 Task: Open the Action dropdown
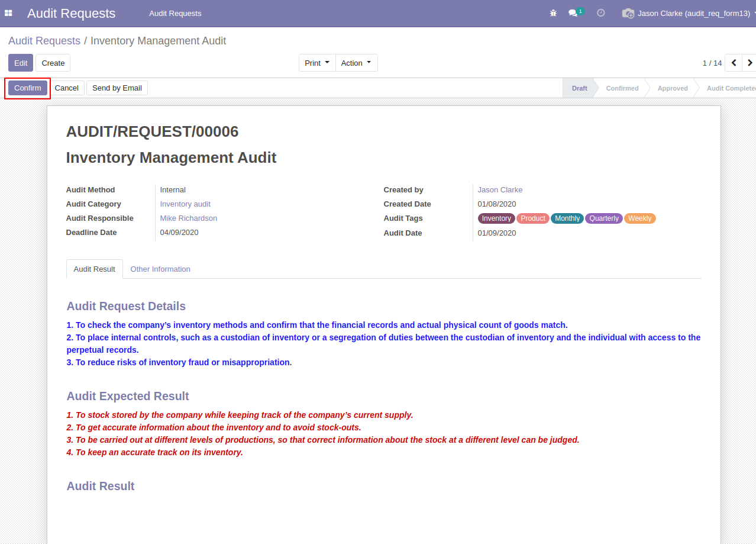click(x=356, y=63)
